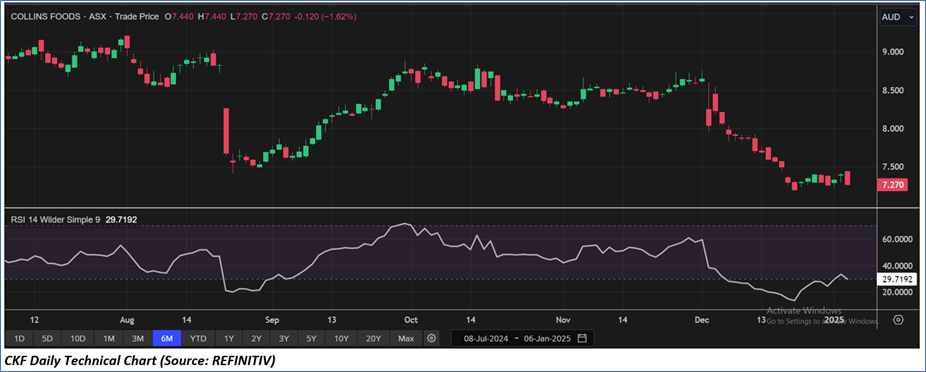Click the 40.0000 RSI axis label
926x372 pixels.
coord(897,266)
